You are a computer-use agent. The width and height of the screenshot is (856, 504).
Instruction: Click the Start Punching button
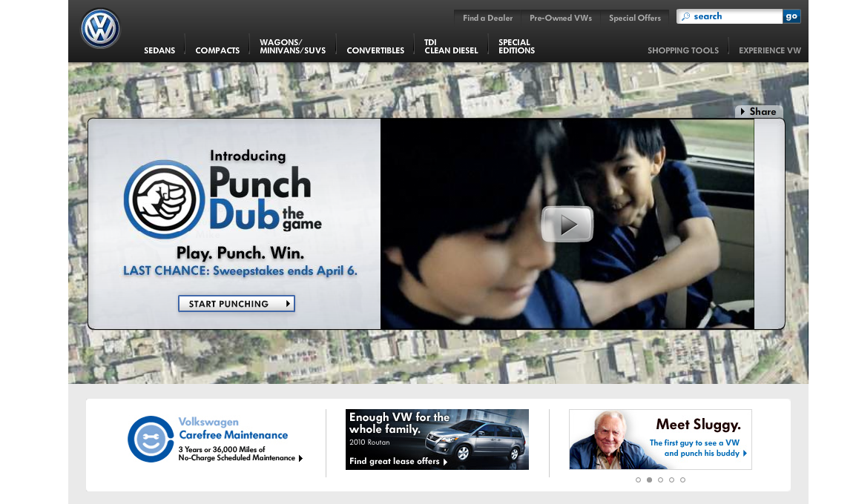point(237,304)
